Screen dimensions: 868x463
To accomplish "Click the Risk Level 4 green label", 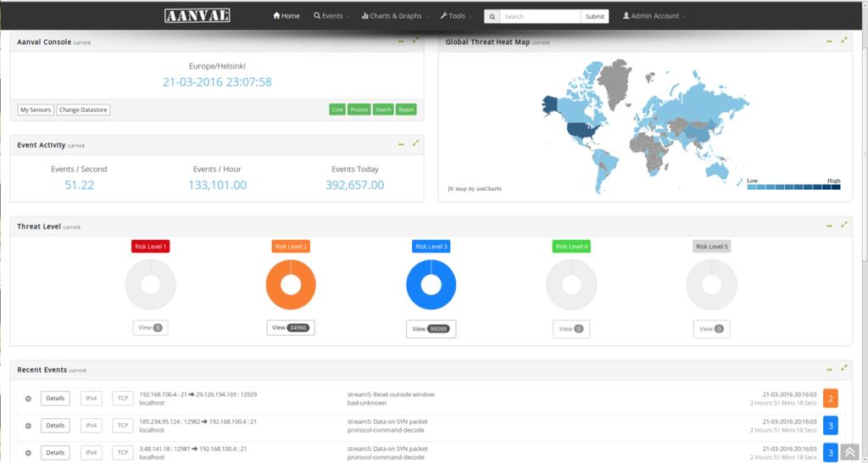I will click(571, 247).
